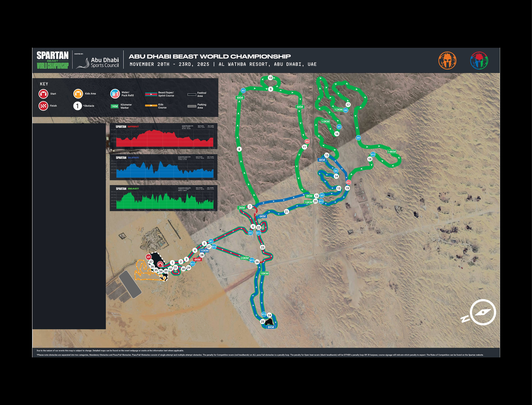Click the compass north indicator icon

point(483,312)
